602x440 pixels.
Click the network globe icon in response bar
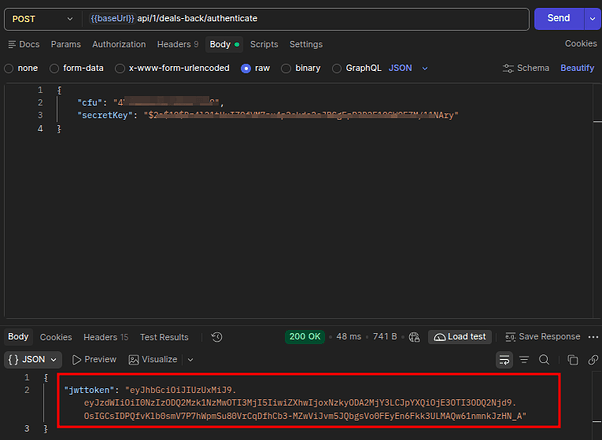point(414,337)
